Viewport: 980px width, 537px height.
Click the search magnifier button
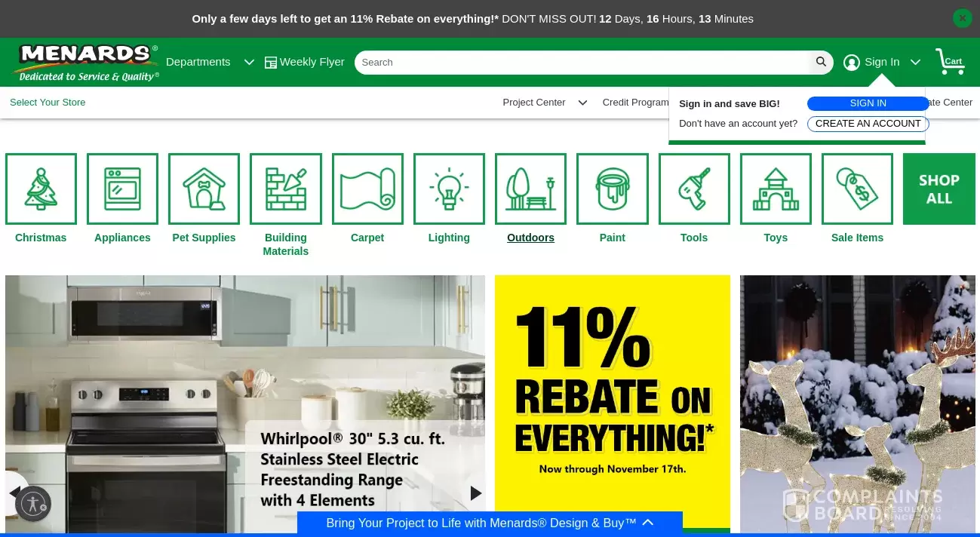[x=821, y=62]
